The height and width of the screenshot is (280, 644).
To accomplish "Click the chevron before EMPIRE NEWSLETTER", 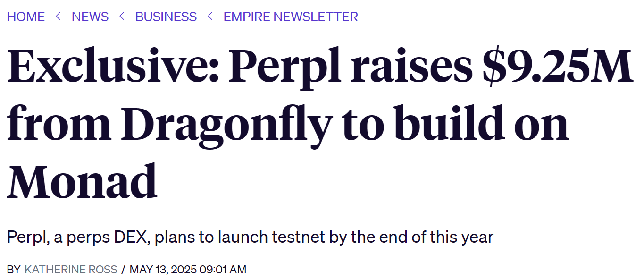I will tap(210, 17).
